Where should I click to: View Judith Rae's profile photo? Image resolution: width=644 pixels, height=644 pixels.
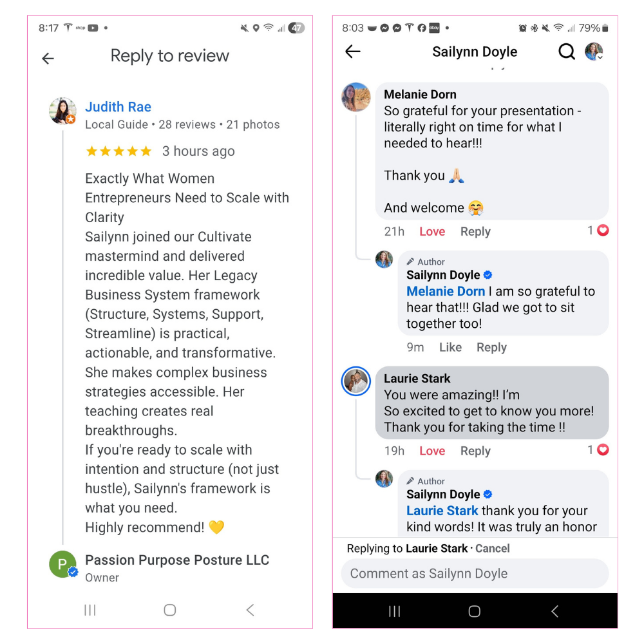62,111
